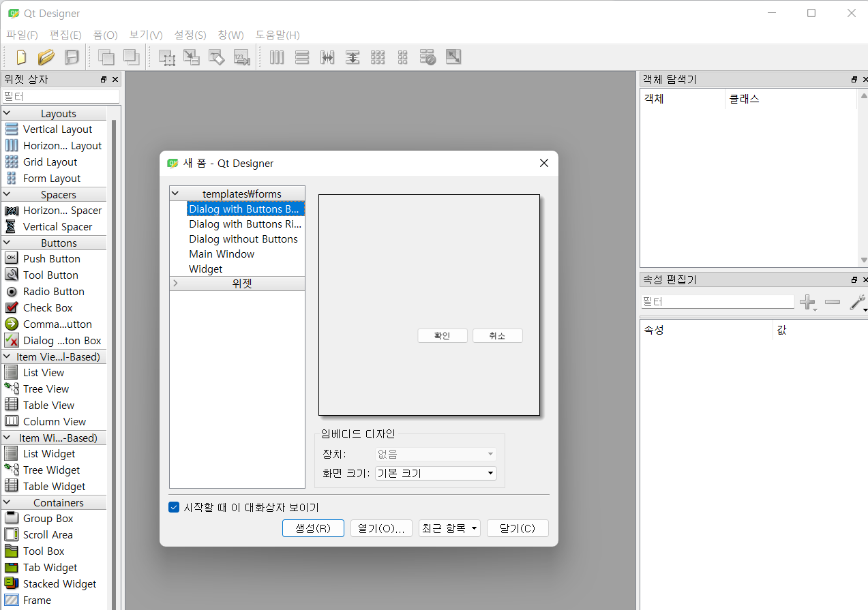Open the 화면 크기 combo box

tap(436, 473)
